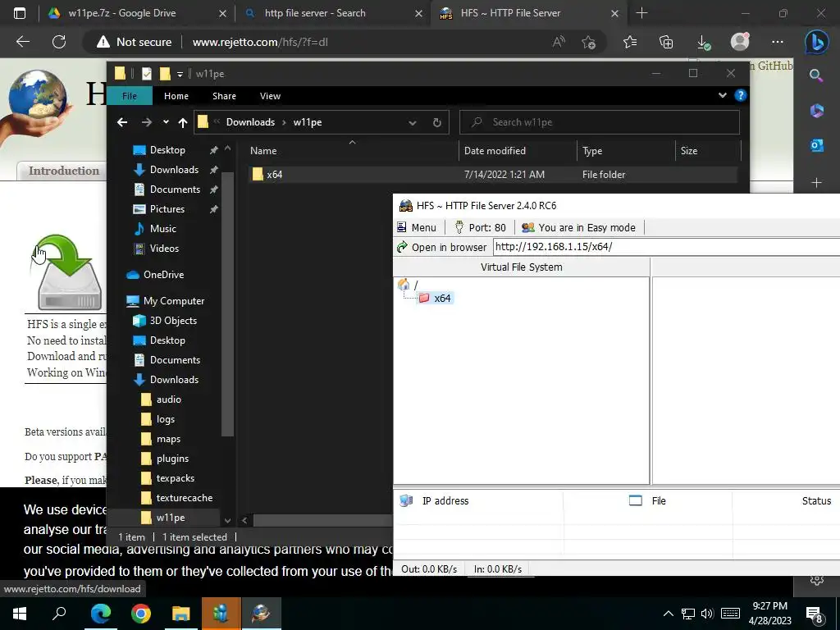This screenshot has height=630, width=840.
Task: Switch to the w11pe.7z Google Drive tab
Action: 137,13
